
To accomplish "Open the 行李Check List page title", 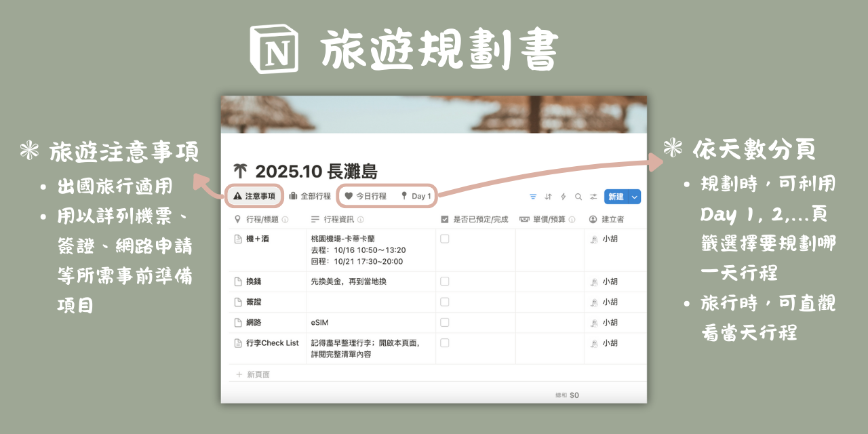I will click(273, 343).
